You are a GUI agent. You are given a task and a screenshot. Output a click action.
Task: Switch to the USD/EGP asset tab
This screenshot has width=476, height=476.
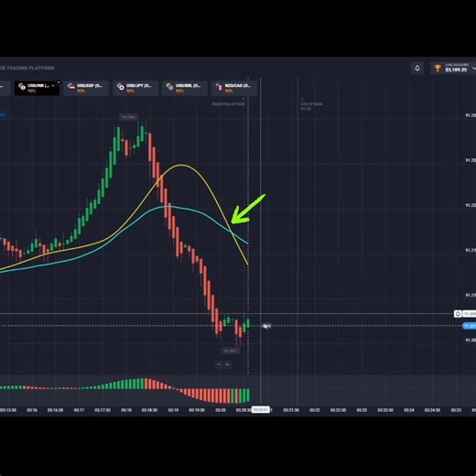click(86, 88)
